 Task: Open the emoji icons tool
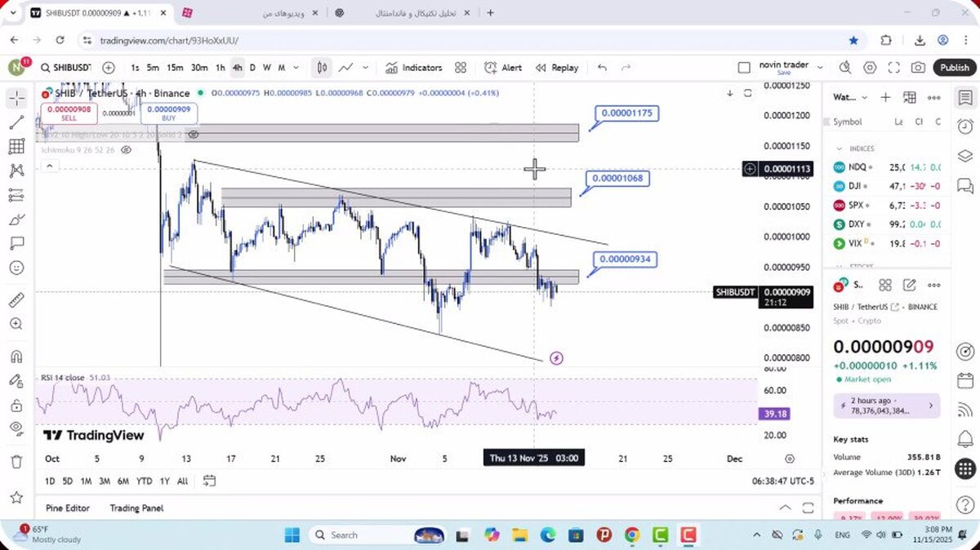16,268
